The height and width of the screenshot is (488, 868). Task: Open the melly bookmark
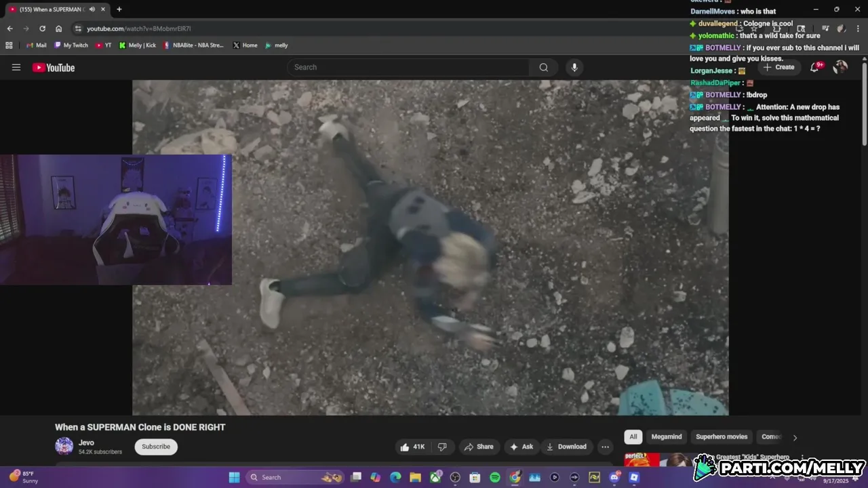[277, 45]
